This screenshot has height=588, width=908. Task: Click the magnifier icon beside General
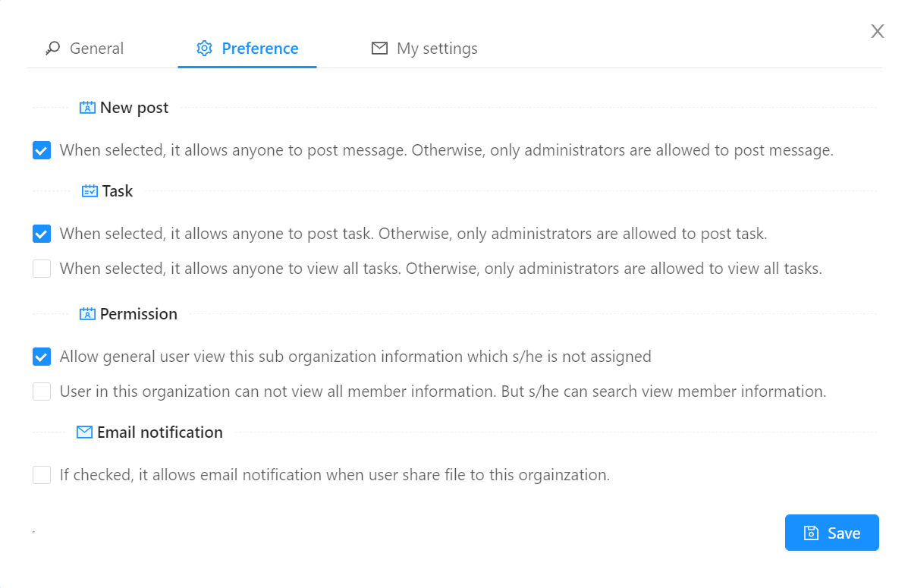tap(52, 48)
